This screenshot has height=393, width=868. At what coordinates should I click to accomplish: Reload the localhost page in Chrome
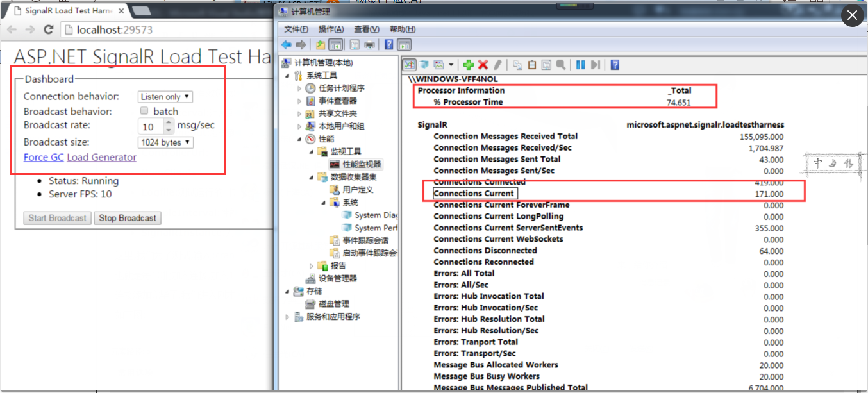pos(49,29)
